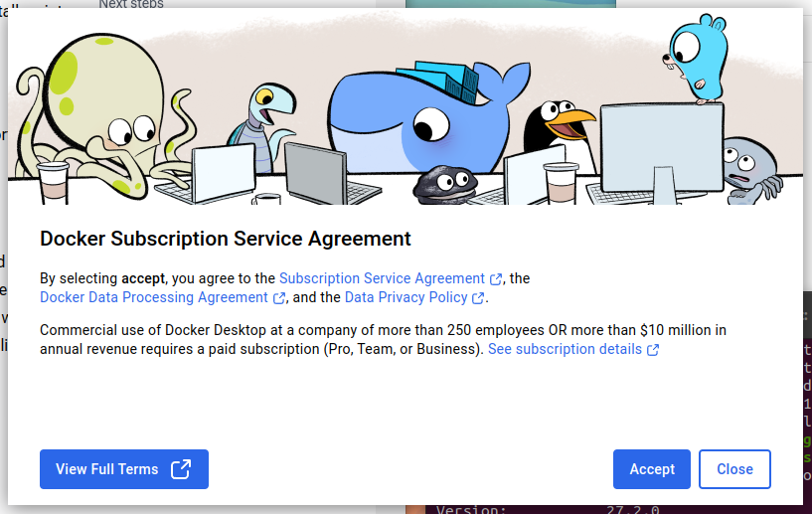
Task: Open View Full Terms
Action: [x=107, y=469]
